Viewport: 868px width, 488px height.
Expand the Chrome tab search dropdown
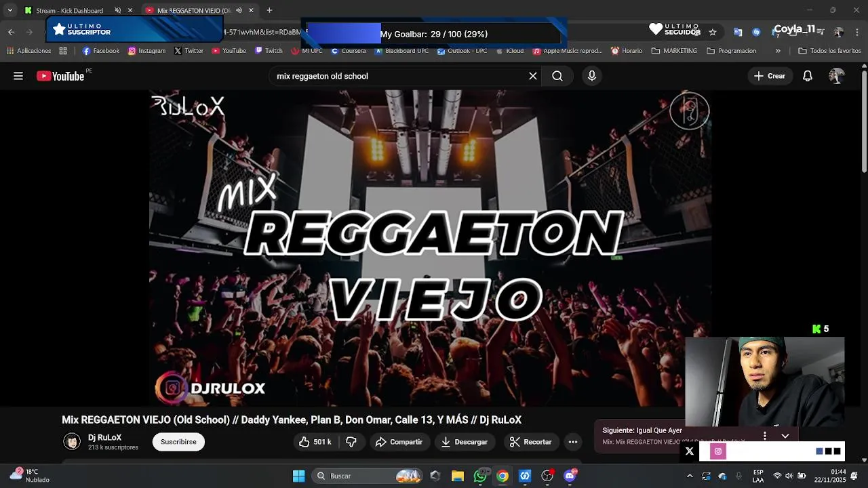click(9, 10)
